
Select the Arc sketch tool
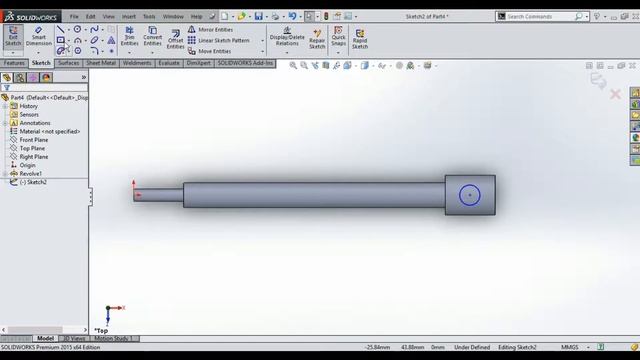(x=77, y=40)
